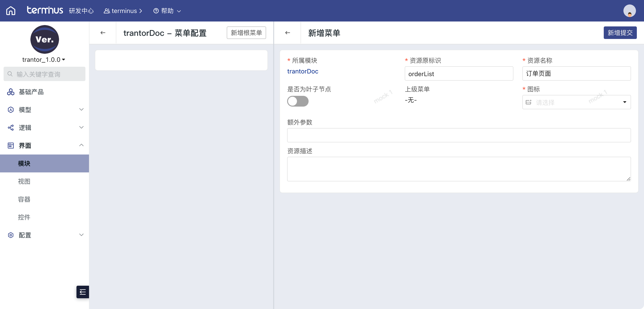Expand the 模型 section chevron
Screen dimensions: 644x309
point(81,109)
